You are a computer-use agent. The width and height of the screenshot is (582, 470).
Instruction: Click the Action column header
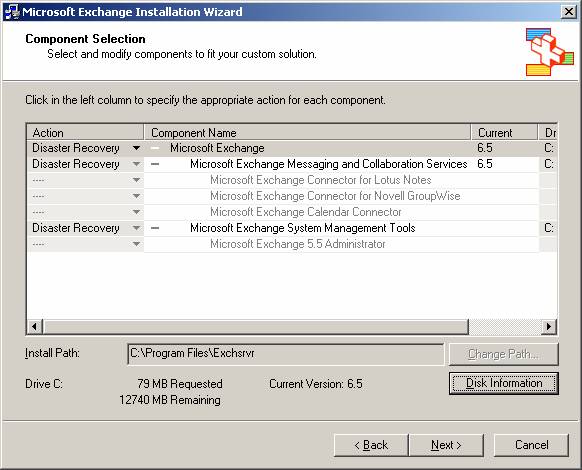click(85, 133)
